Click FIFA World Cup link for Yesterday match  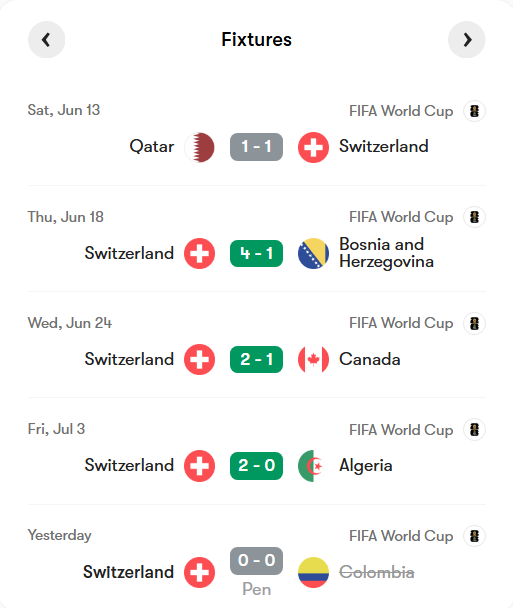point(401,536)
